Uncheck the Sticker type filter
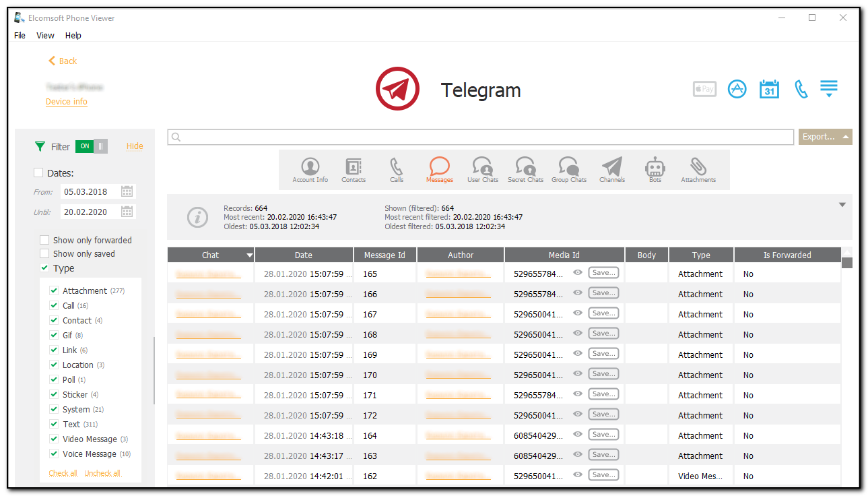Screen dimensions: 868x496 click(x=54, y=394)
